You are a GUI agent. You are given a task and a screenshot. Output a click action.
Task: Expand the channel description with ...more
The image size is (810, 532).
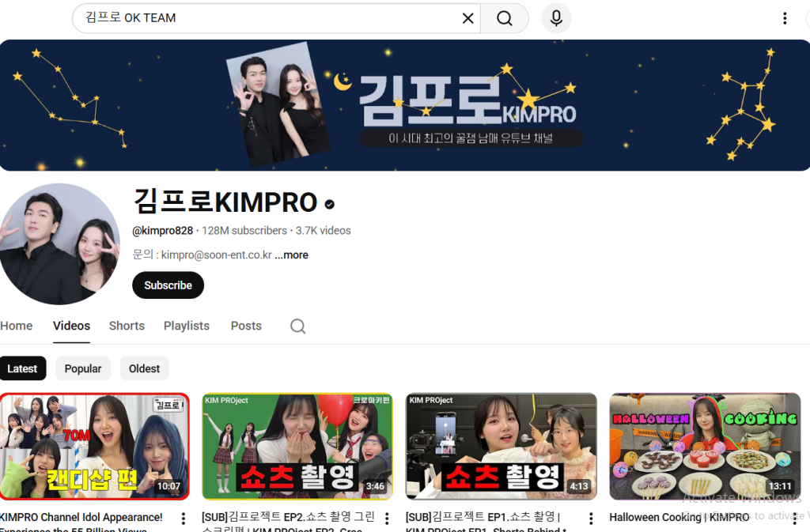(x=291, y=255)
